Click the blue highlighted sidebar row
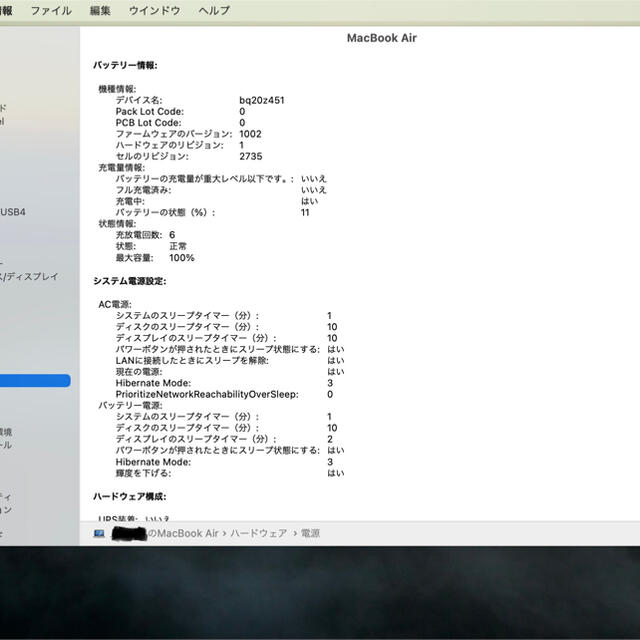Image resolution: width=640 pixels, height=640 pixels. click(x=35, y=380)
